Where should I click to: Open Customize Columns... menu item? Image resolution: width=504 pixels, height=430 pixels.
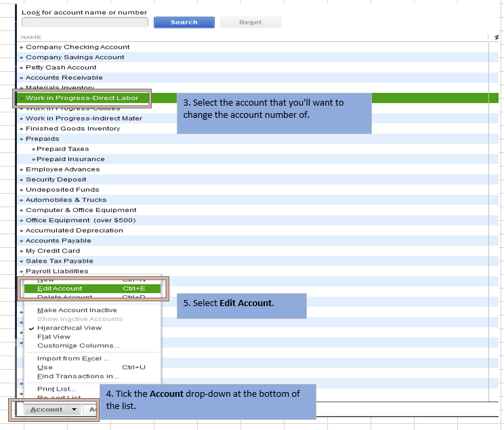tap(92, 346)
